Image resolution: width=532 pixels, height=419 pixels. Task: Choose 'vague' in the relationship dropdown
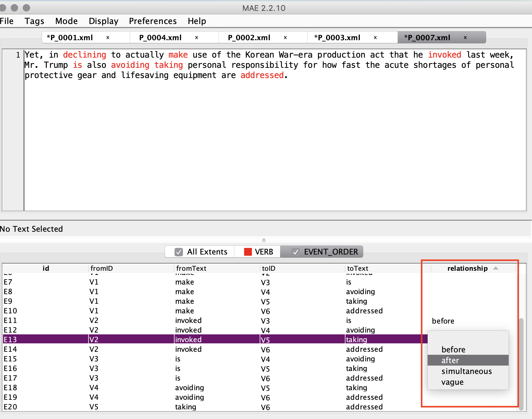click(468, 382)
